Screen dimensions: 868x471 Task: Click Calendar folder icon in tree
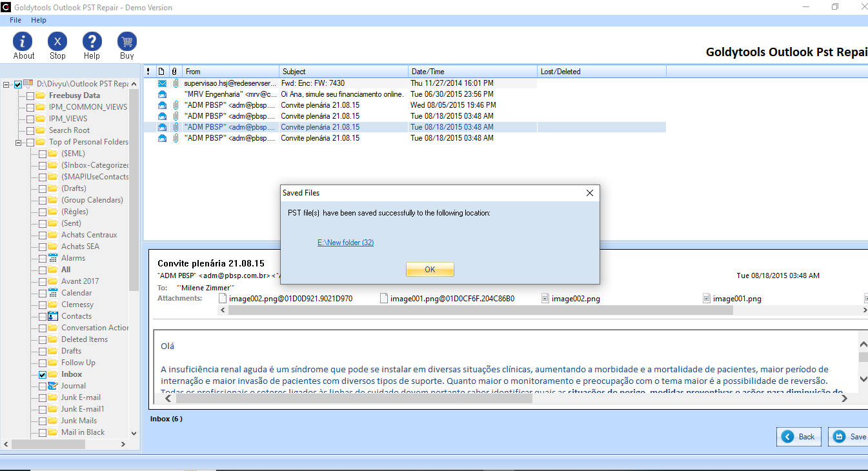tap(53, 293)
